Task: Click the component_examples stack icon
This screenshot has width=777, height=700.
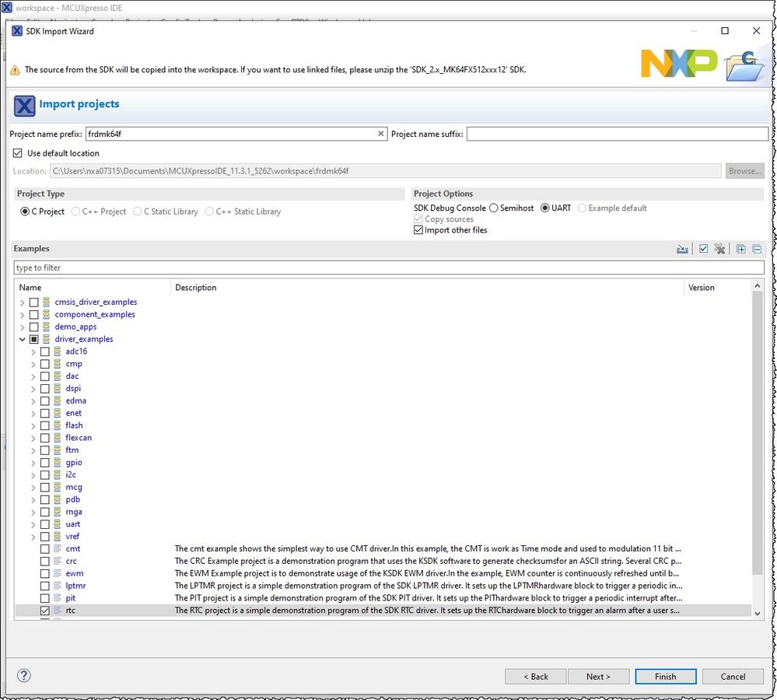Action: pos(46,314)
